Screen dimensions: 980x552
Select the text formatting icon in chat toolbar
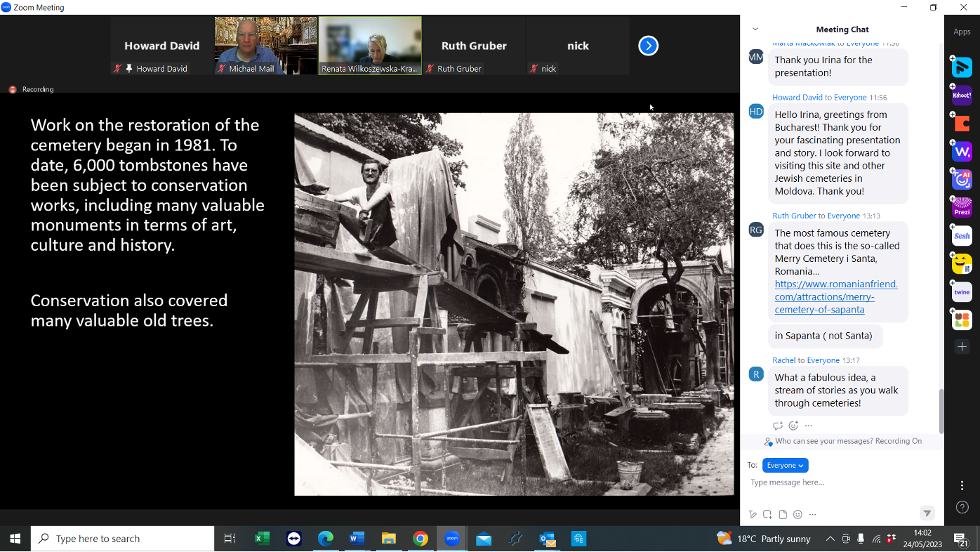(x=752, y=514)
